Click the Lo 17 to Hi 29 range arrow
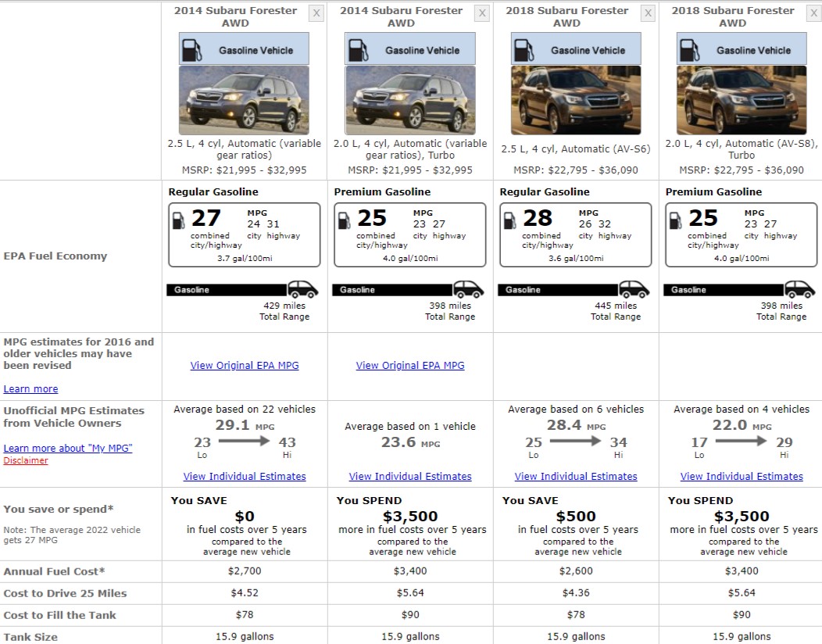The height and width of the screenshot is (644, 822). [x=741, y=441]
